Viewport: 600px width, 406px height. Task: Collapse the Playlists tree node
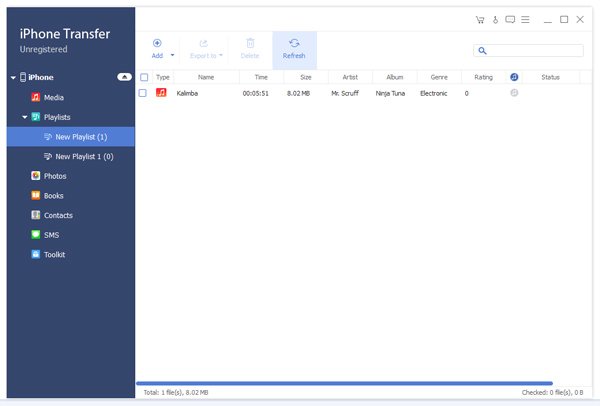pos(25,117)
